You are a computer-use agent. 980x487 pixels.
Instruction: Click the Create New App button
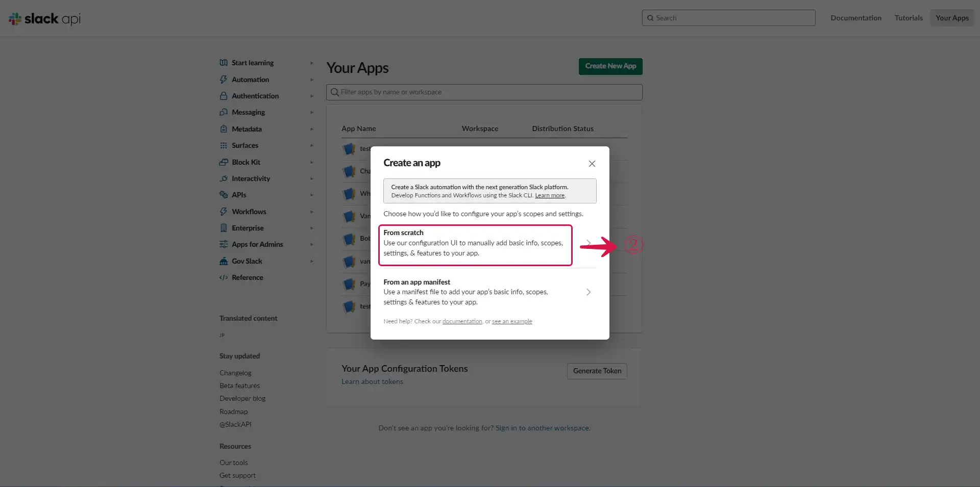point(610,66)
